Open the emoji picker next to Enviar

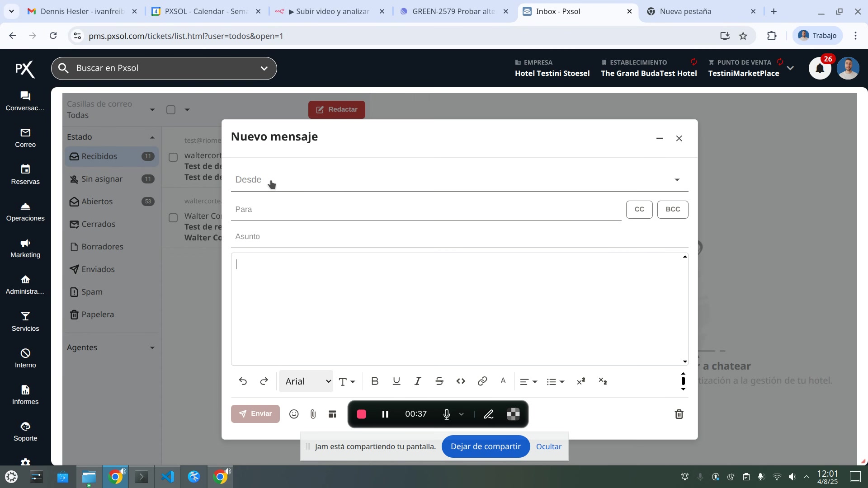click(x=294, y=414)
